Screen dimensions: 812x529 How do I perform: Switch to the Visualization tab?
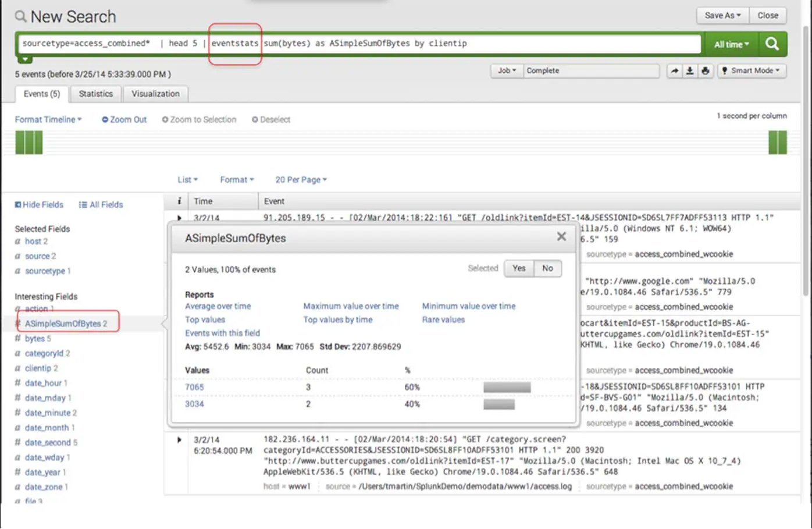[155, 94]
